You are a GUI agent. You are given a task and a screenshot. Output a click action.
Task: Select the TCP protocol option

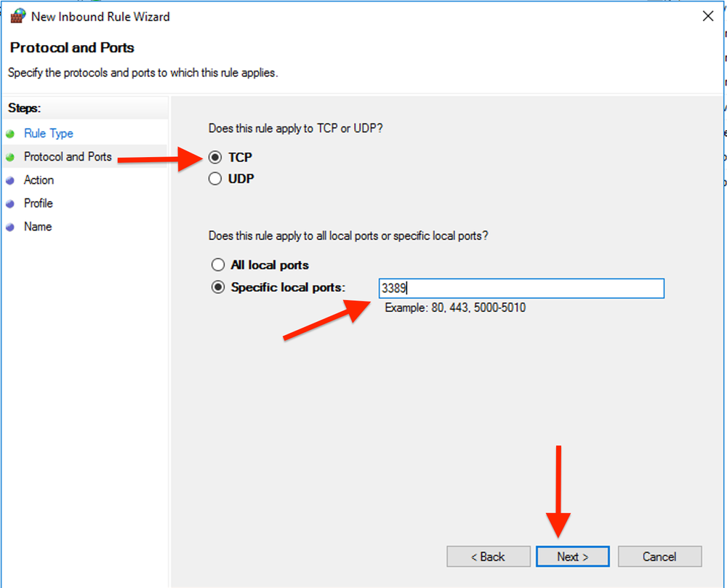[x=216, y=156]
